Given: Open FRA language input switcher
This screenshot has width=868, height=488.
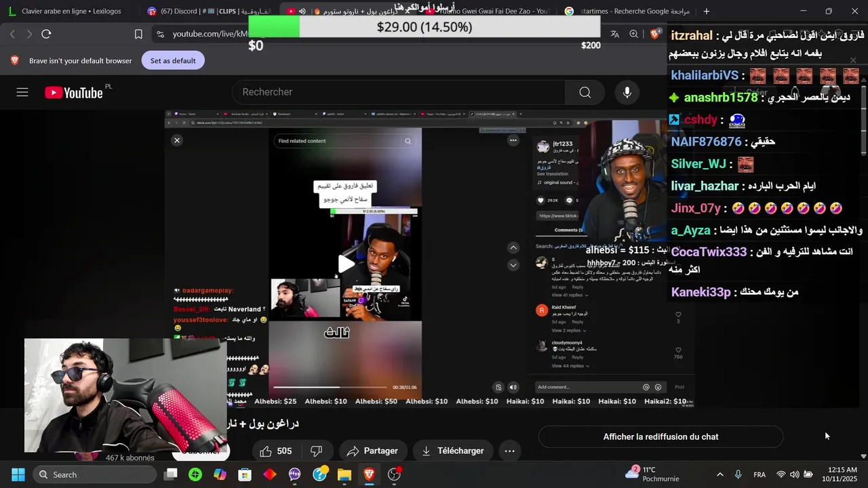Looking at the screenshot, I should [759, 474].
